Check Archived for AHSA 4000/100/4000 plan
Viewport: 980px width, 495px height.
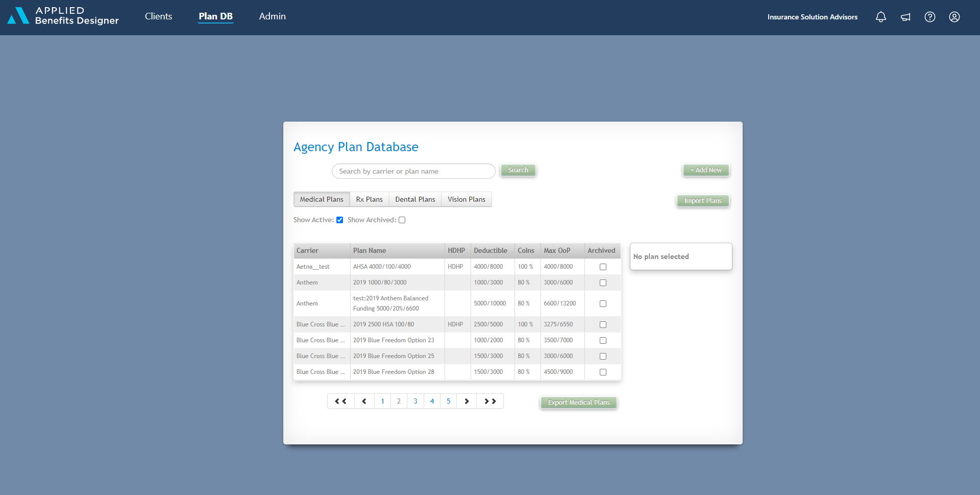pyautogui.click(x=603, y=267)
